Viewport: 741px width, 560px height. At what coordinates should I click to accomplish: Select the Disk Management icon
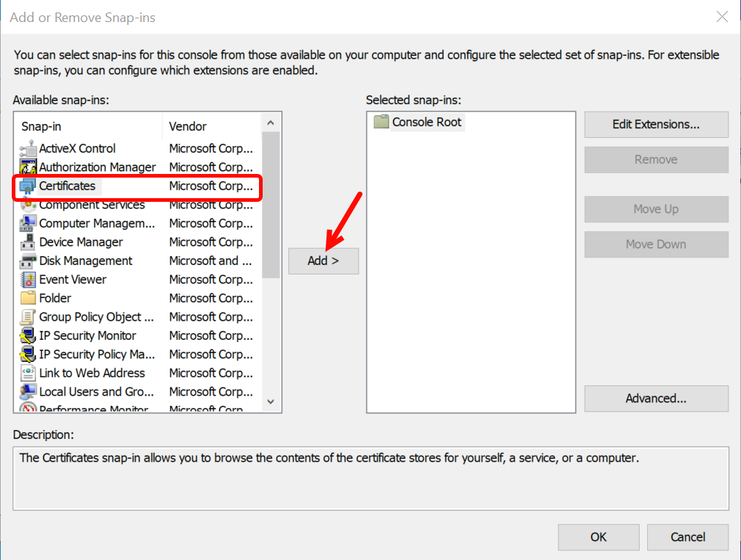coord(28,261)
